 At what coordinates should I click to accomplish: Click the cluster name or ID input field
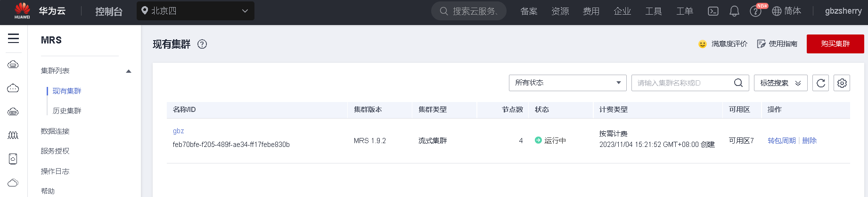(x=681, y=83)
